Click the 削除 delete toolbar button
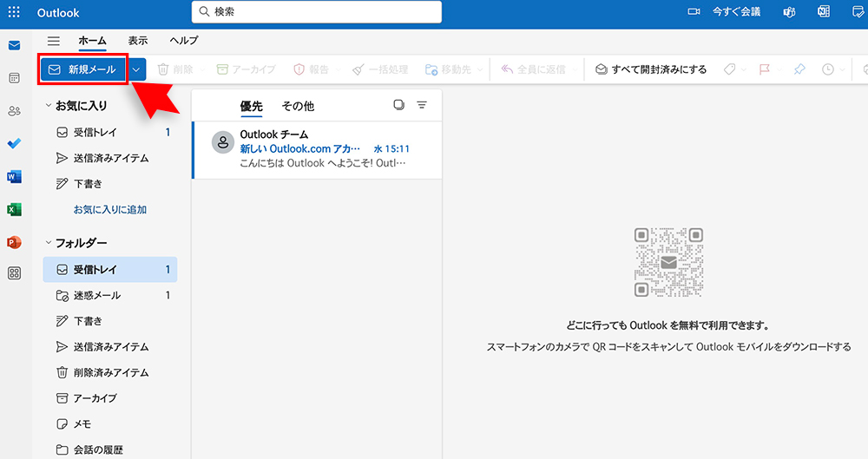This screenshot has width=868, height=459. [175, 69]
